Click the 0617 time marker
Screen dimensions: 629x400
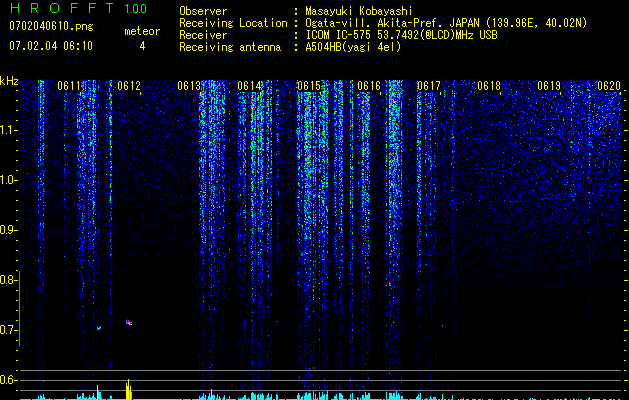tap(429, 86)
